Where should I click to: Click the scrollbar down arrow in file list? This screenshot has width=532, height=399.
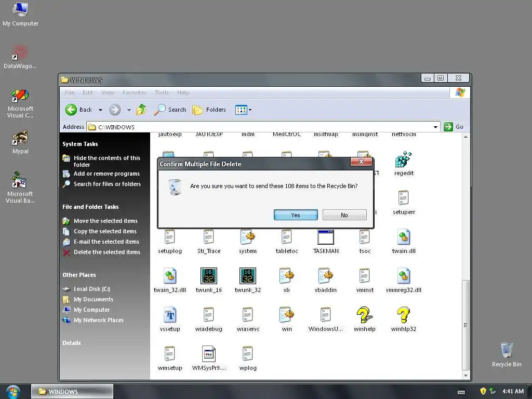pyautogui.click(x=465, y=375)
